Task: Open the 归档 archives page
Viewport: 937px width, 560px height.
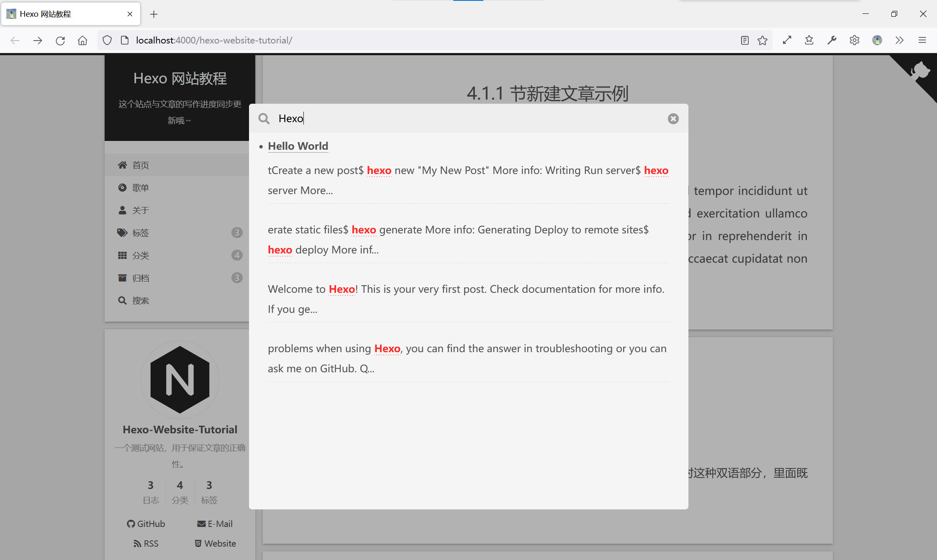Action: coord(141,278)
